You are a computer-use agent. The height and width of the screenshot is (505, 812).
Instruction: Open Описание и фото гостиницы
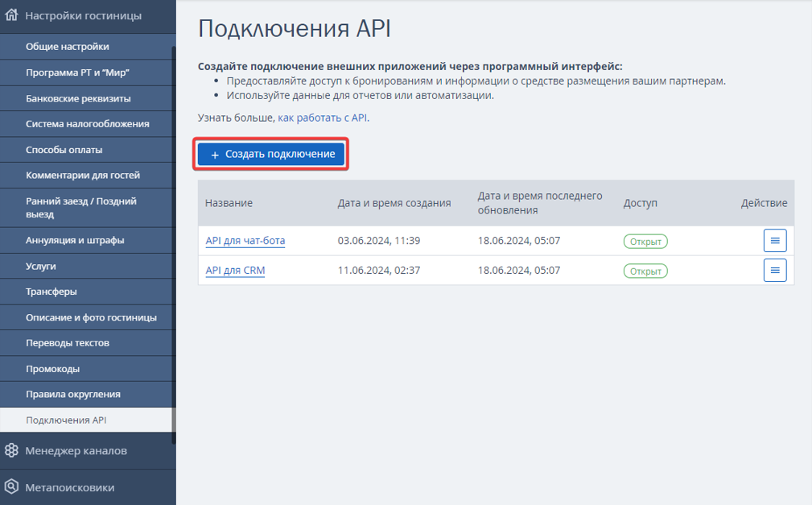click(86, 317)
